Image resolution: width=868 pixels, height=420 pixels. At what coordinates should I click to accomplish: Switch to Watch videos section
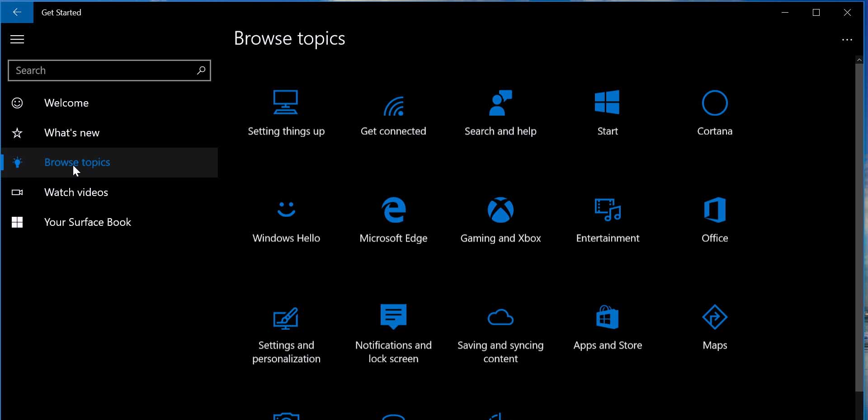[76, 192]
